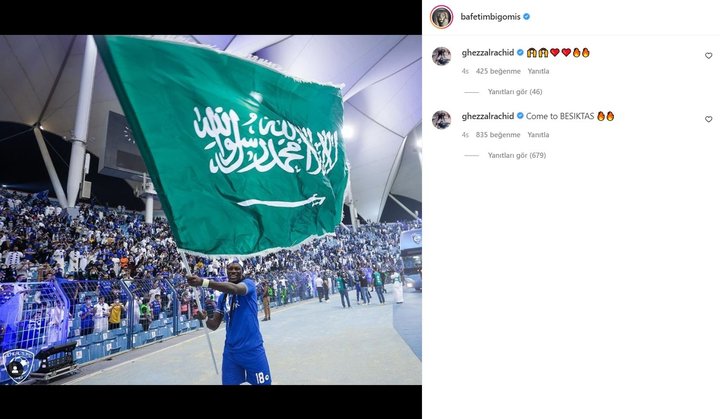Open the bafetimbigomis username link

pyautogui.click(x=490, y=17)
